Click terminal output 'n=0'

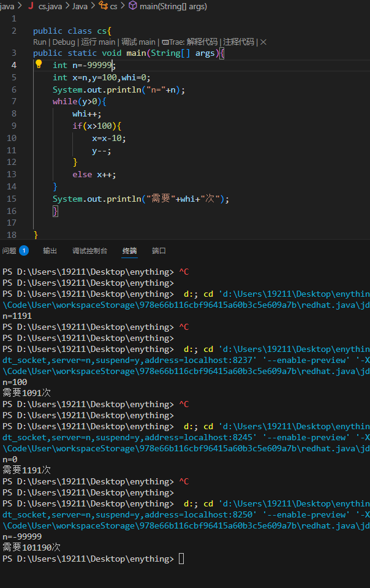[10, 459]
